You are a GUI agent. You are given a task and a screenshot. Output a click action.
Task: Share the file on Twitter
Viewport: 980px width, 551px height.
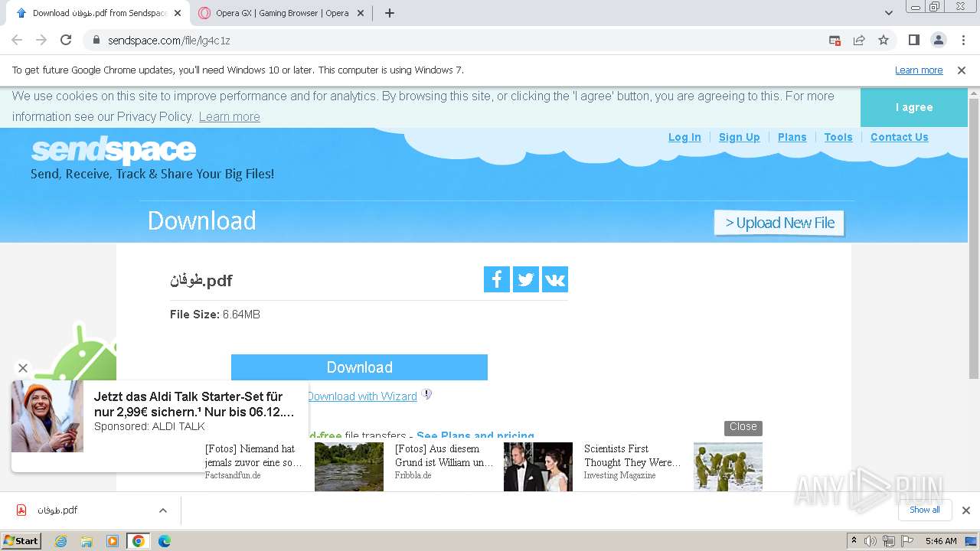pos(526,279)
